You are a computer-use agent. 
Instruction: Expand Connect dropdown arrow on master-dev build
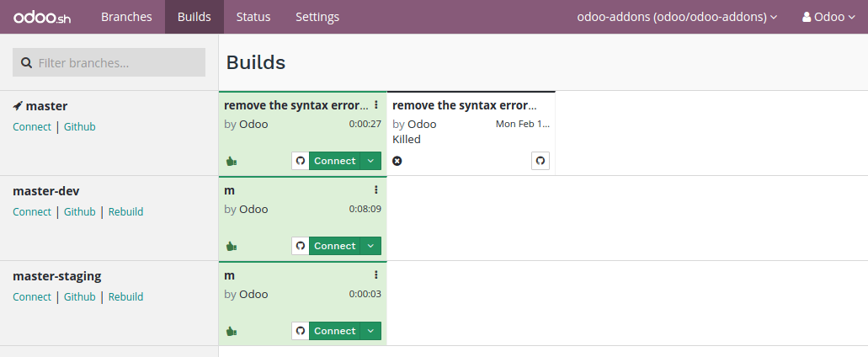[x=371, y=246]
